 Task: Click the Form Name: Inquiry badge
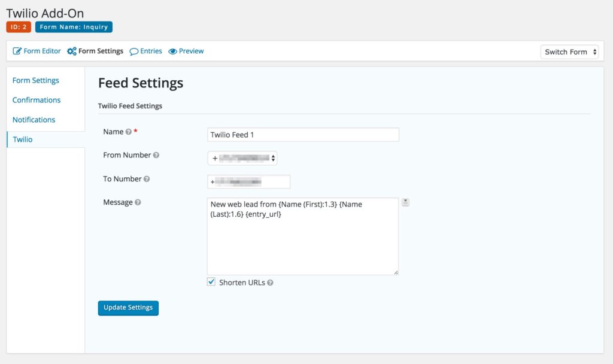(74, 27)
